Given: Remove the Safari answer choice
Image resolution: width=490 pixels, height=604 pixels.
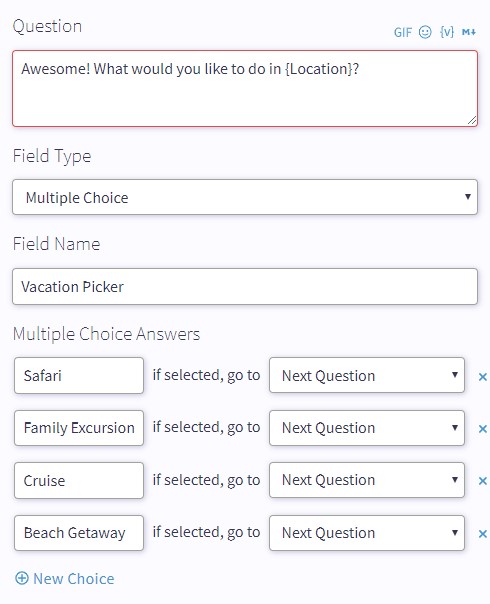Looking at the screenshot, I should point(482,377).
